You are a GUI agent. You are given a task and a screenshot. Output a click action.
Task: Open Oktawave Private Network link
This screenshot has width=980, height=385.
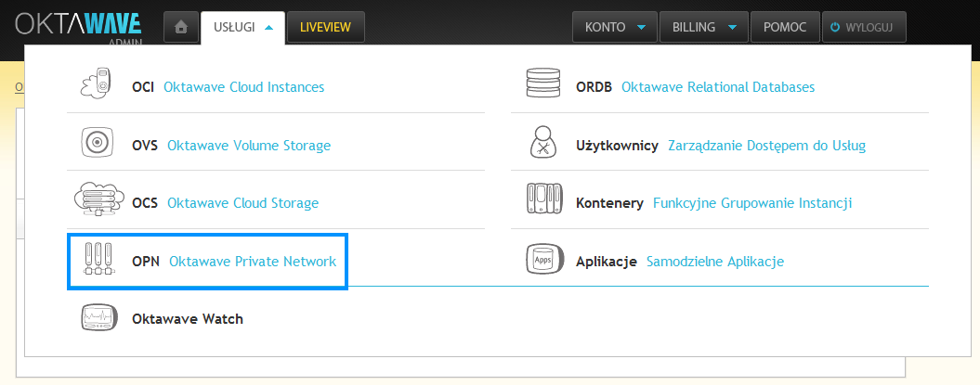pos(253,262)
